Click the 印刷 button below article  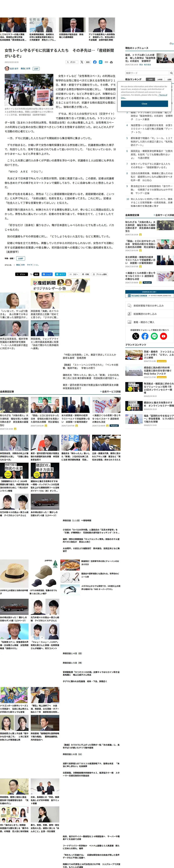pyautogui.click(x=86, y=274)
